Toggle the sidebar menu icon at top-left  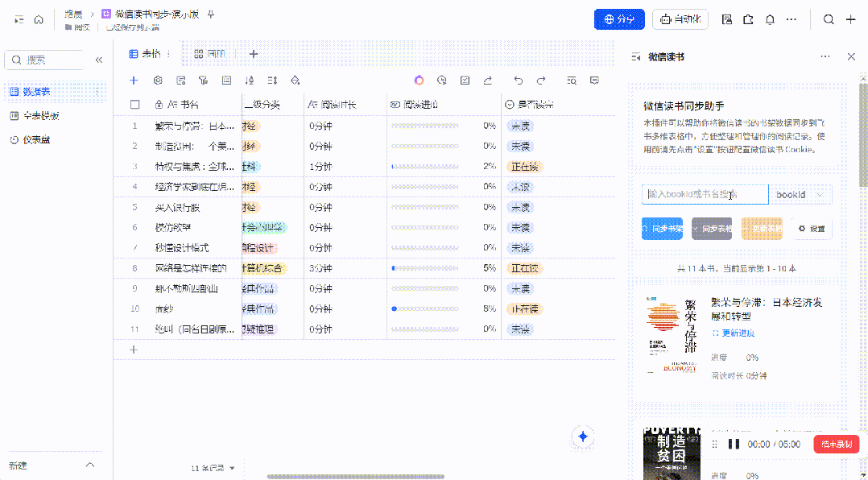[x=19, y=19]
